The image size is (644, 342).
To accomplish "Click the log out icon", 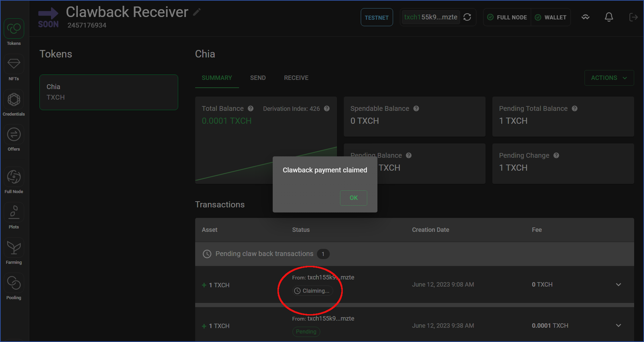I will tap(633, 17).
